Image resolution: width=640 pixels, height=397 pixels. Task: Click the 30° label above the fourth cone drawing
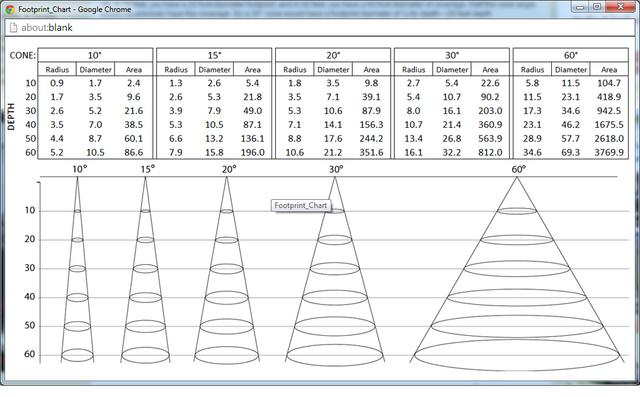point(336,169)
